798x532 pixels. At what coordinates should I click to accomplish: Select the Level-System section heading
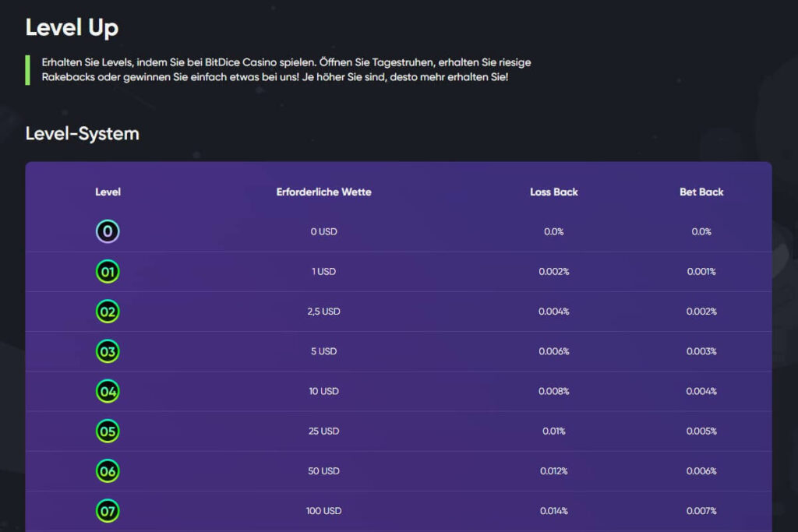click(x=83, y=133)
